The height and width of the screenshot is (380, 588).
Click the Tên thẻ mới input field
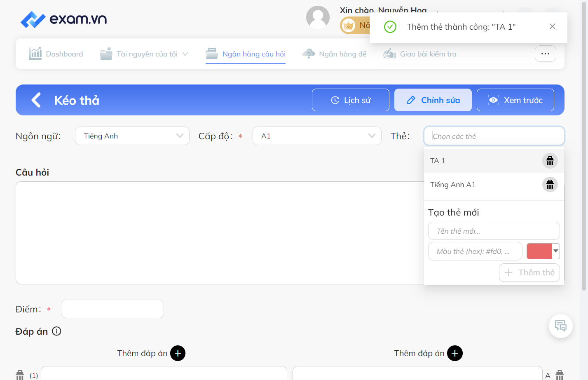pos(494,231)
